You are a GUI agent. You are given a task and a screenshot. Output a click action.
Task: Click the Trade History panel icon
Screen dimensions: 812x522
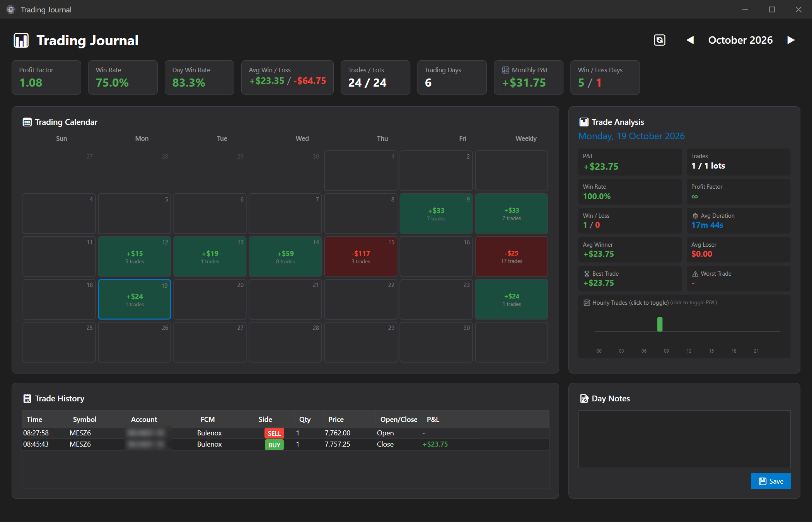(27, 399)
